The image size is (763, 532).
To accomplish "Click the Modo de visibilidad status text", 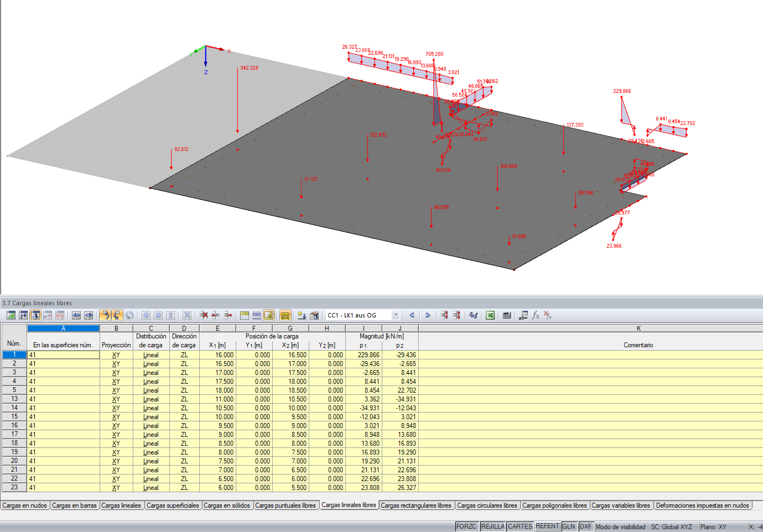I will pos(620,527).
